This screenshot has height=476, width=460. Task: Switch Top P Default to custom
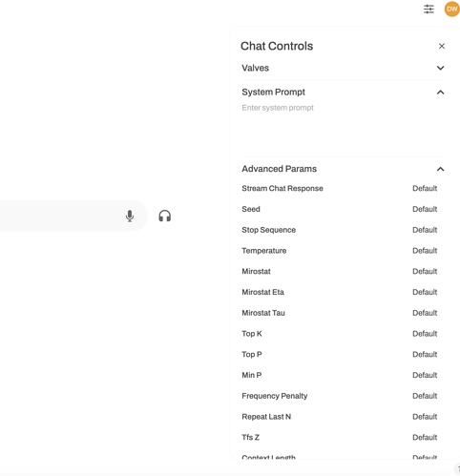[x=425, y=354]
